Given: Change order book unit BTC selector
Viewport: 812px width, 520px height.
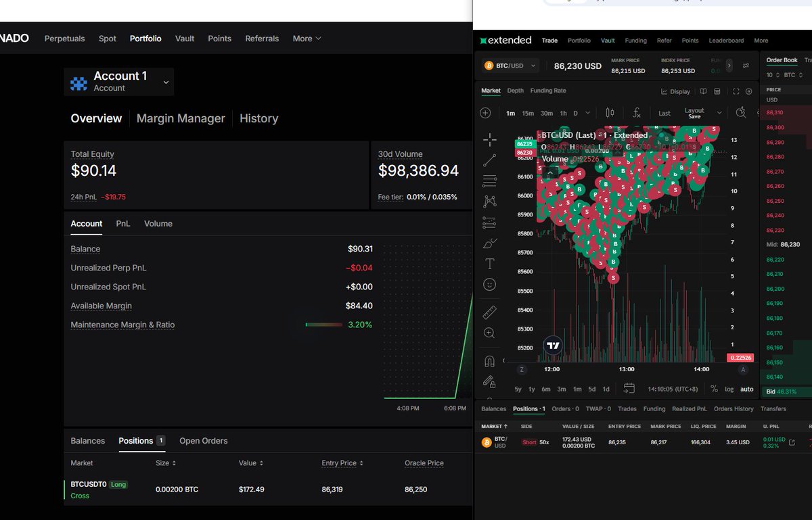Looking at the screenshot, I should tap(792, 75).
